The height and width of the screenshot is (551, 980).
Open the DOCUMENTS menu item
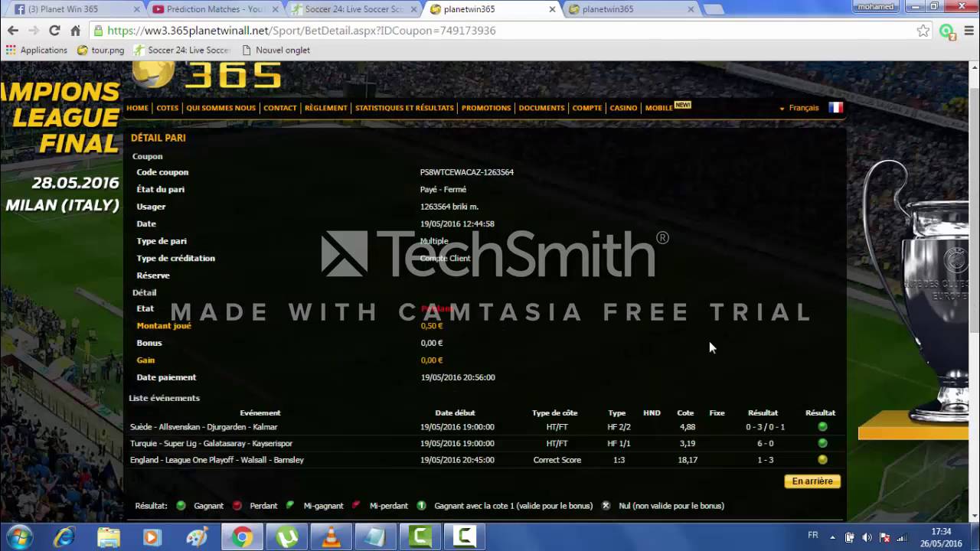[x=541, y=108]
